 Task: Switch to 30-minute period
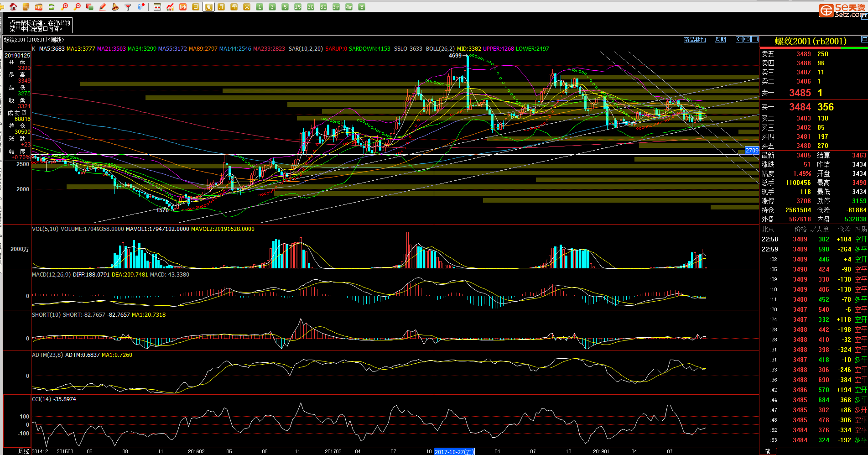[311, 7]
